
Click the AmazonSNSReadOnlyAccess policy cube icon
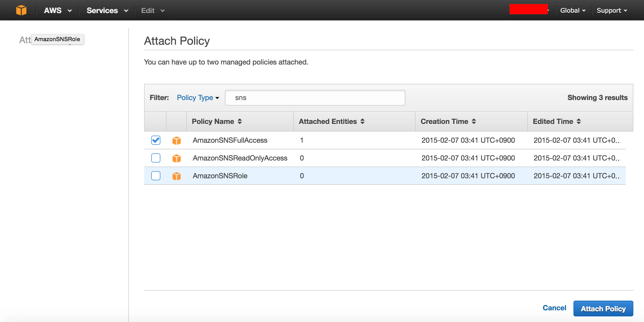[176, 158]
